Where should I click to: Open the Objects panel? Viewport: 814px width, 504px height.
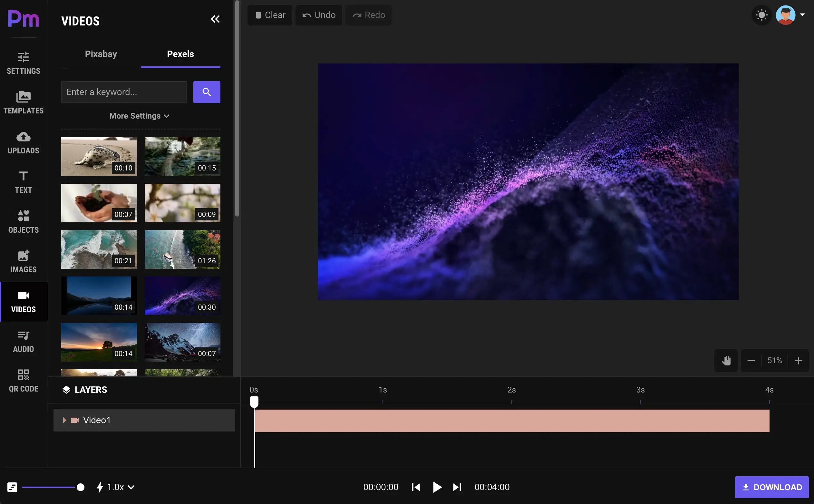point(23,221)
